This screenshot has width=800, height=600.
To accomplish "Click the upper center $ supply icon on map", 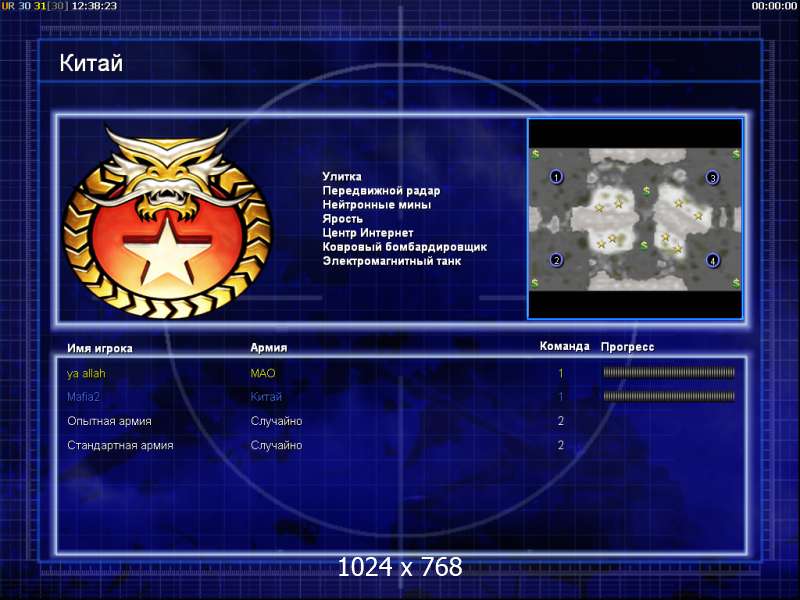I will [x=646, y=190].
